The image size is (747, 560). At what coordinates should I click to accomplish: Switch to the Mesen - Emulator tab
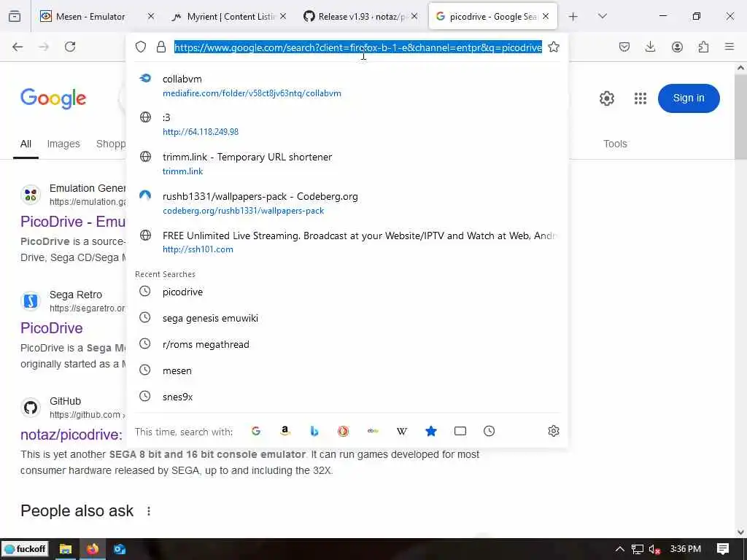pyautogui.click(x=97, y=16)
